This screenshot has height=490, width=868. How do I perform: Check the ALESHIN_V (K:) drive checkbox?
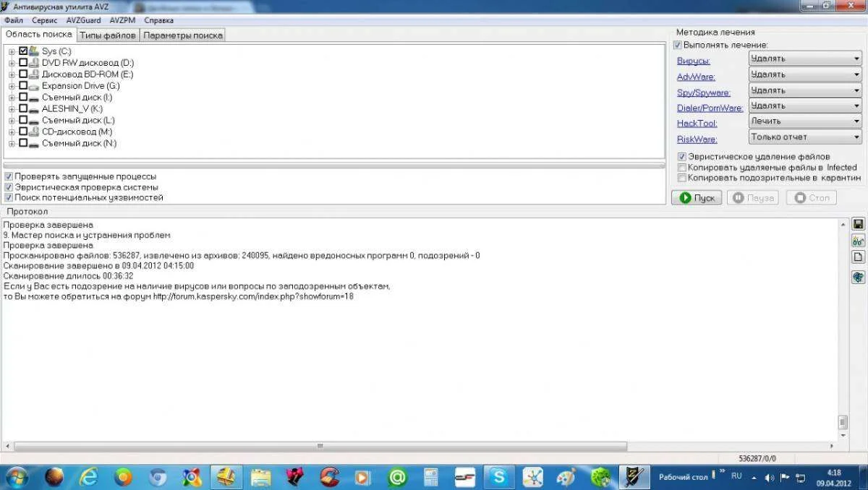point(23,108)
